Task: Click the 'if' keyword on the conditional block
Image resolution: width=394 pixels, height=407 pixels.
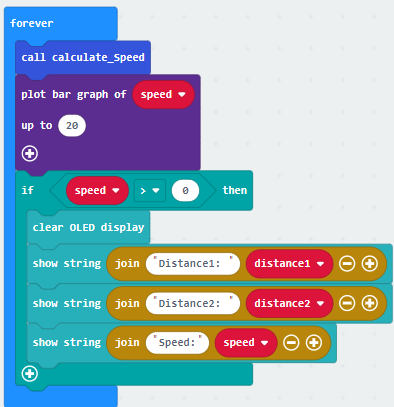Action: [x=27, y=190]
